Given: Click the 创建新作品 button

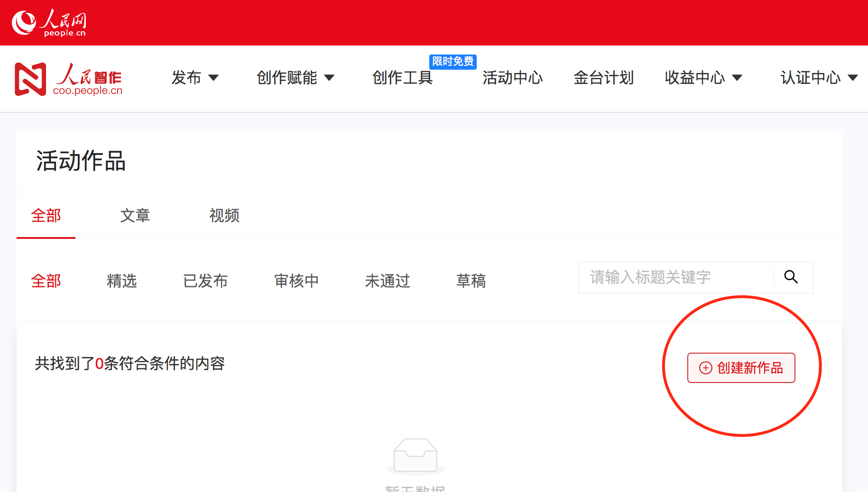Looking at the screenshot, I should (741, 368).
